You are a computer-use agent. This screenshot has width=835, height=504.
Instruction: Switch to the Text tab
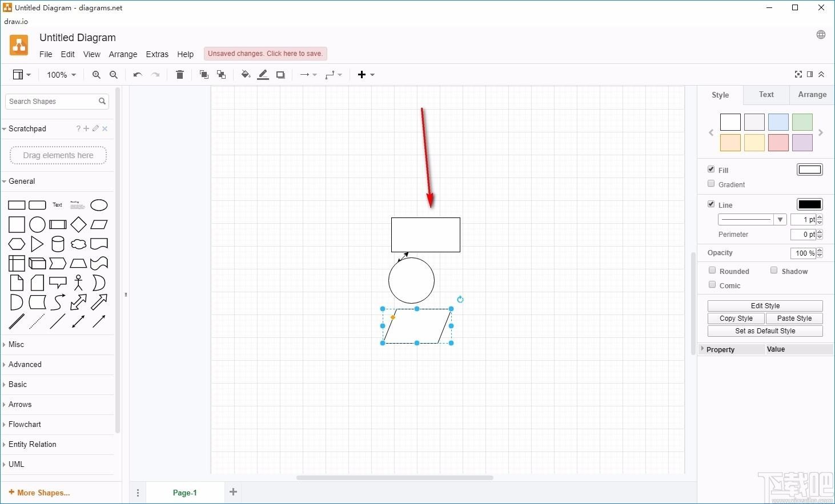coord(766,95)
